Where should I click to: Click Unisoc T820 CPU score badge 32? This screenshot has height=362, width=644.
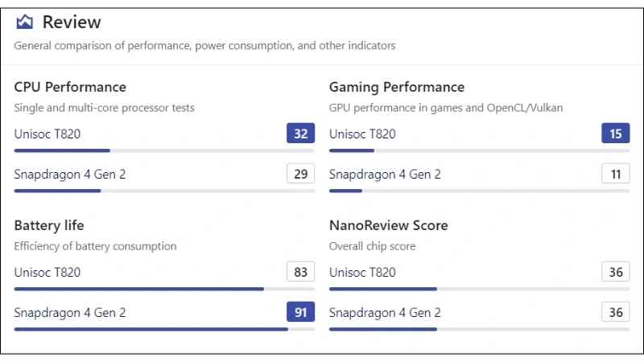pyautogui.click(x=300, y=134)
